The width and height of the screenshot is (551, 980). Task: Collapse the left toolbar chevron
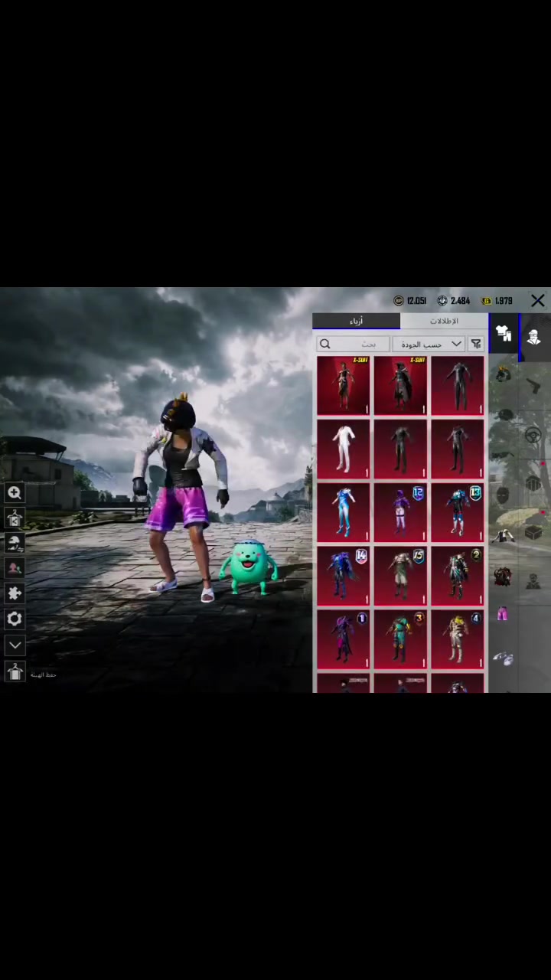pos(15,645)
